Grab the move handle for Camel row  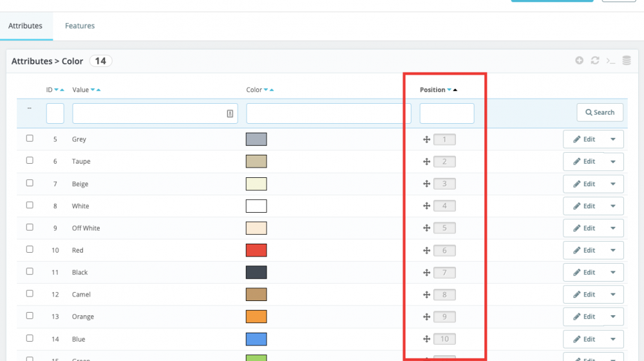[426, 295]
